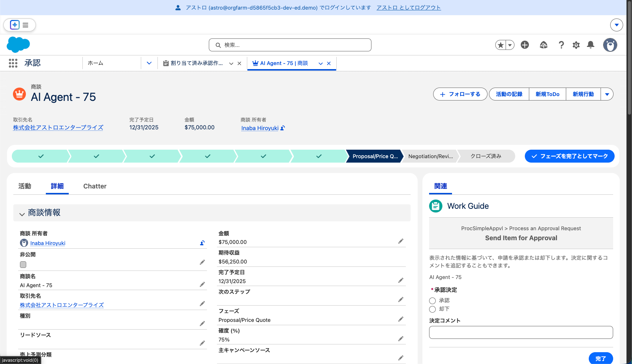Select the 却下 radio button

[432, 309]
